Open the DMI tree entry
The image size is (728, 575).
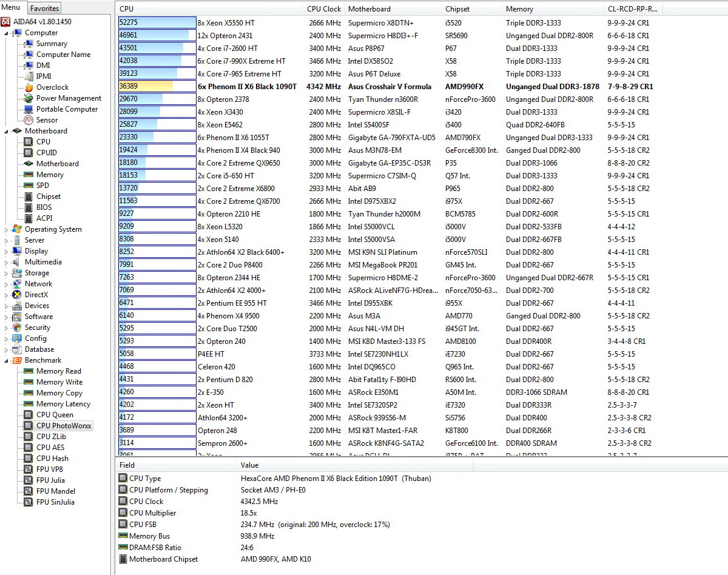click(x=43, y=66)
